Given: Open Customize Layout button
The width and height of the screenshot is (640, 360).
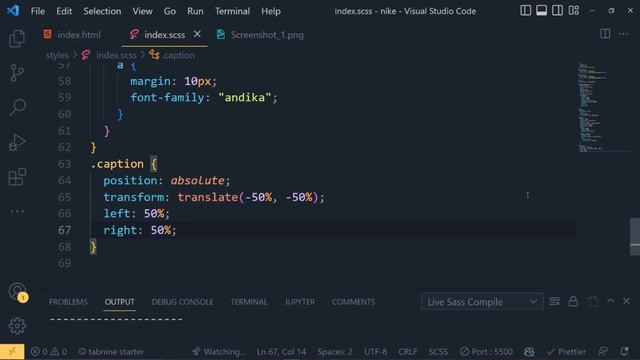Looking at the screenshot, I should click(x=573, y=11).
